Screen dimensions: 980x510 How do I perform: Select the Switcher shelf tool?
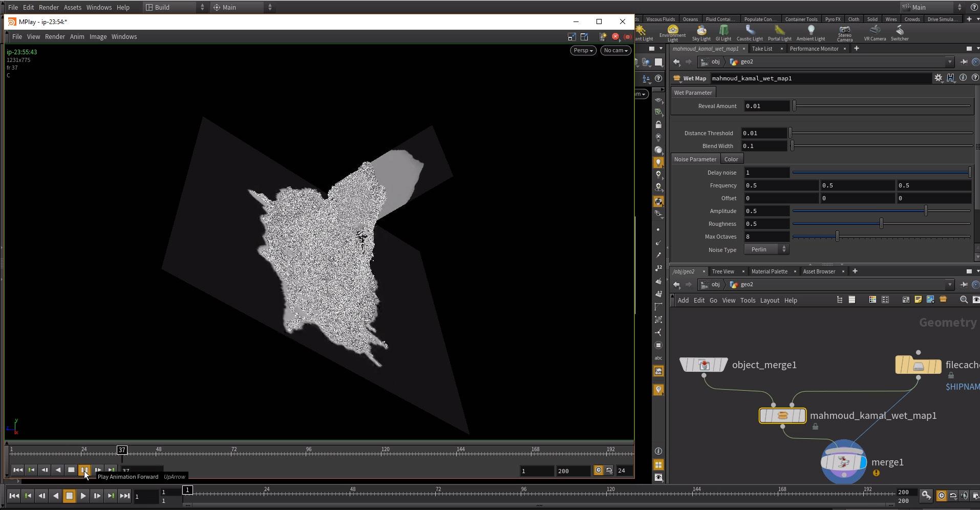tap(899, 33)
